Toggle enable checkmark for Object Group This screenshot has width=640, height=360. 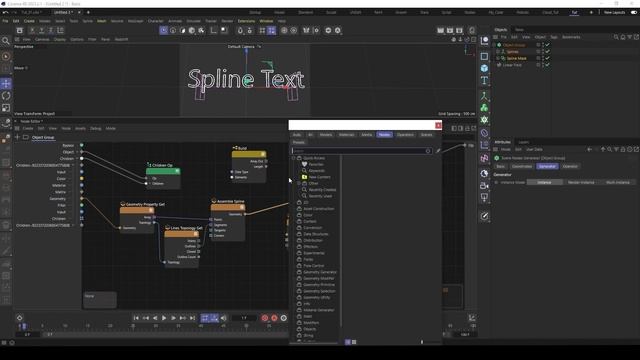pos(547,45)
